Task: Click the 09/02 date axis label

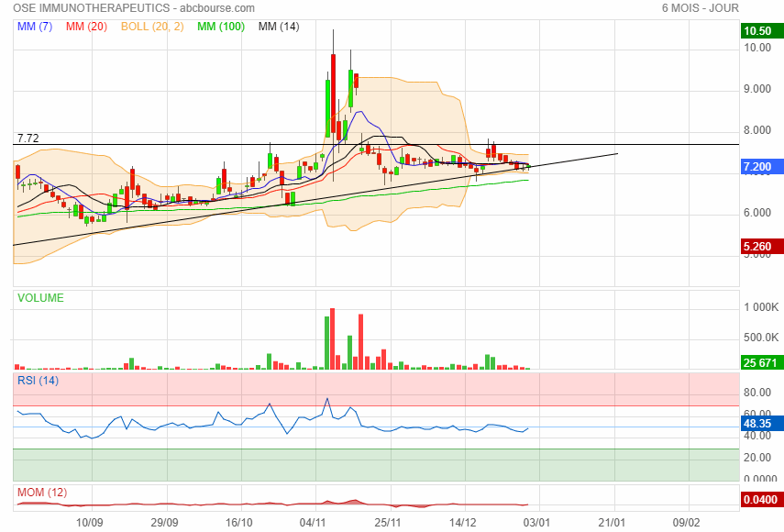Action: click(x=687, y=523)
